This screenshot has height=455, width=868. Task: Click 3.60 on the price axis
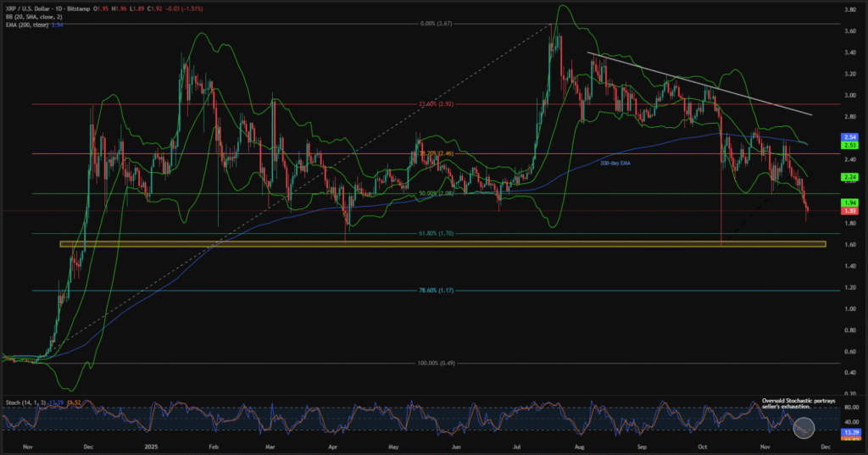pyautogui.click(x=850, y=31)
